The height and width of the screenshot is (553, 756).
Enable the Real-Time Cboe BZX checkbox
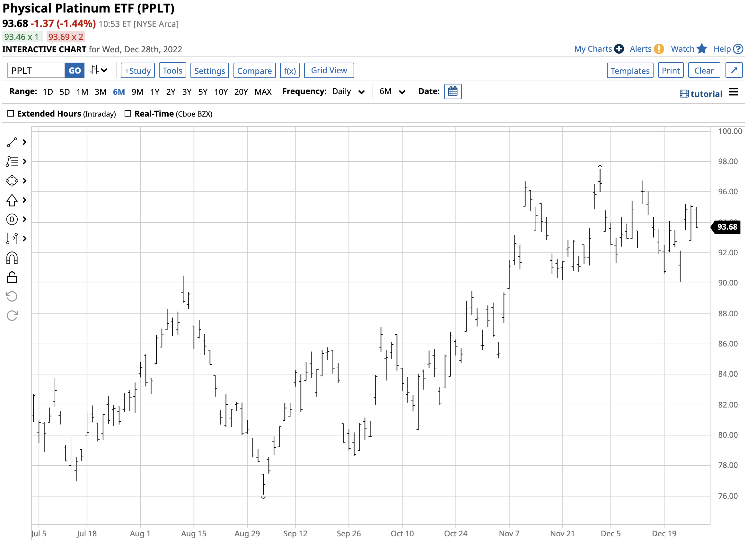coord(127,113)
